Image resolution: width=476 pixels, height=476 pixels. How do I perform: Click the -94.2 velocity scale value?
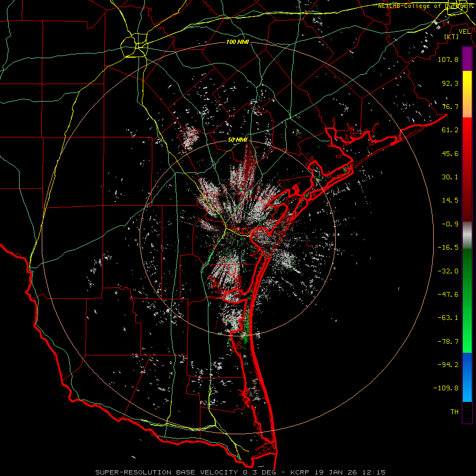click(x=448, y=365)
